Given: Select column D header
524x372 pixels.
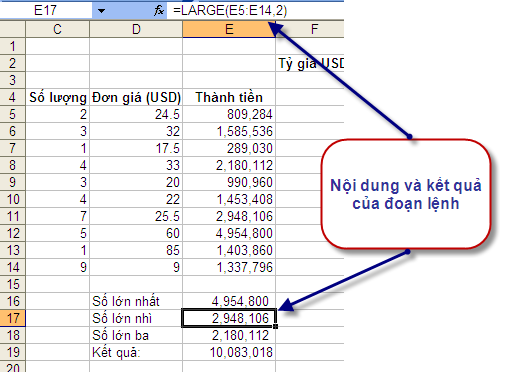Looking at the screenshot, I should pos(136,29).
